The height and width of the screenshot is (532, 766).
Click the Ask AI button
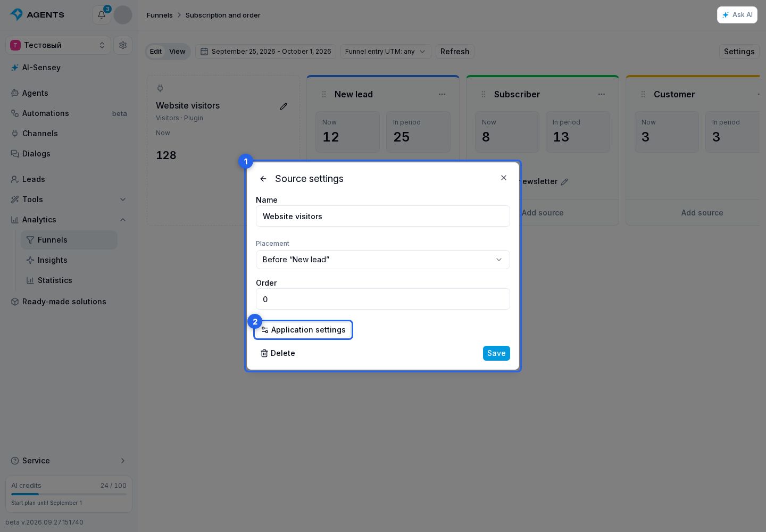737,15
